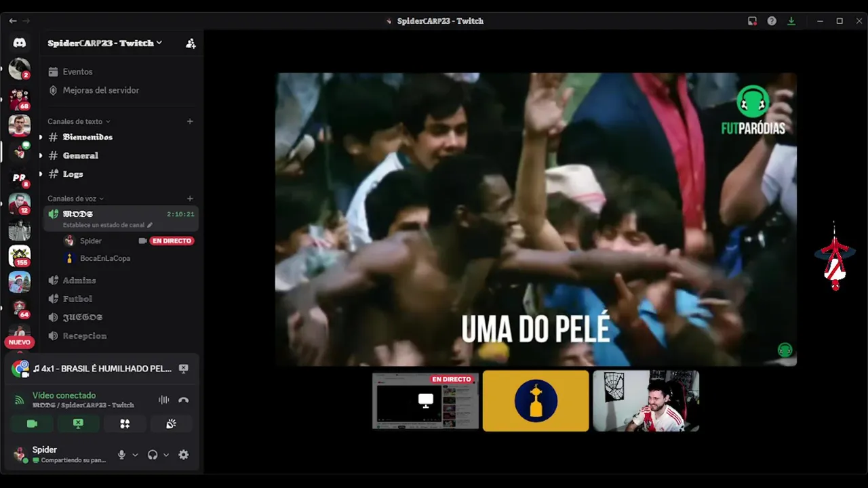
Task: Select EN DIRECTO screen share thumbnail
Action: [x=426, y=401]
